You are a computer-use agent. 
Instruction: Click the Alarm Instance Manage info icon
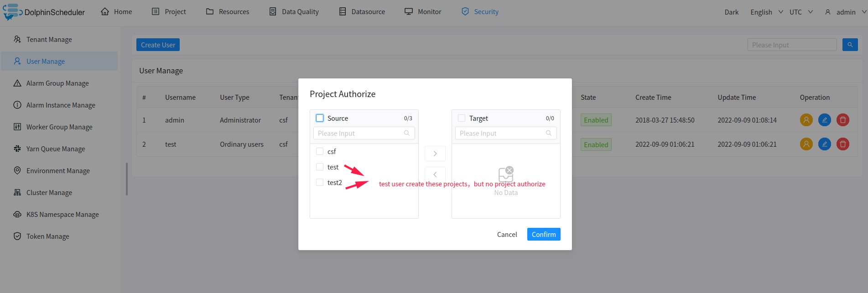click(x=17, y=105)
